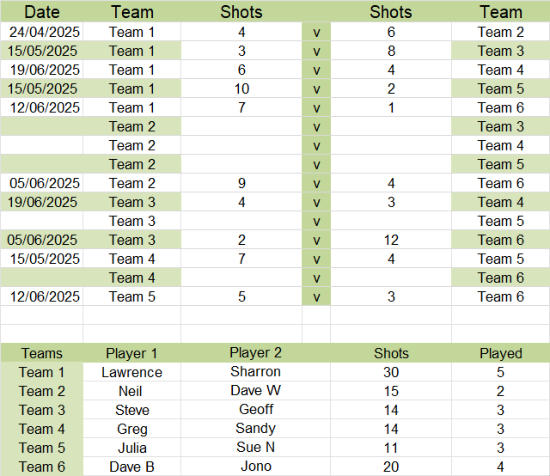Image resolution: width=550 pixels, height=476 pixels.
Task: Select the Dave B player cell
Action: [132, 467]
